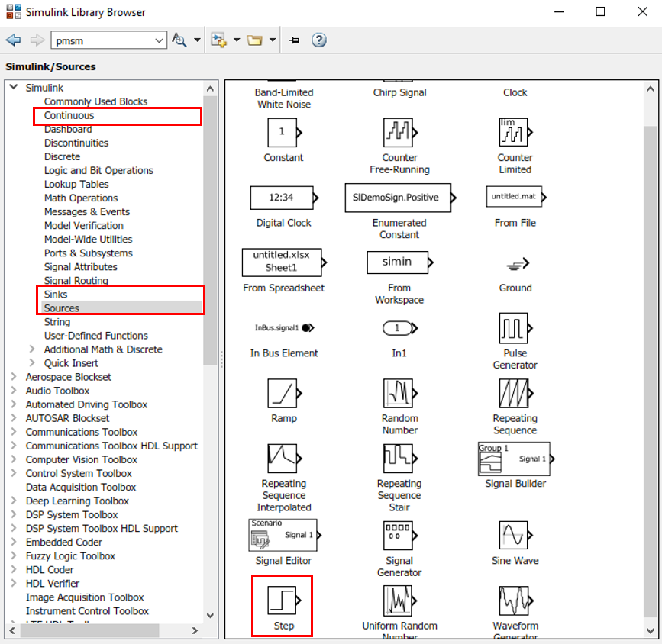Screen dimensions: 662x644
Task: Click the pmsm search text field
Action: (103, 41)
